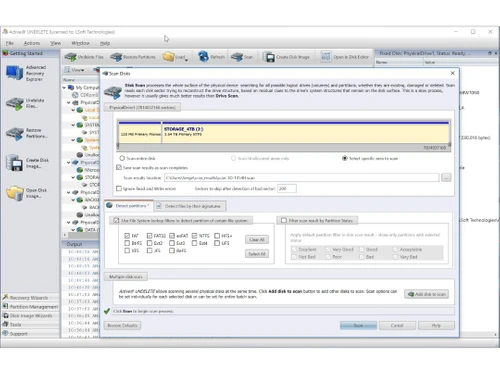
Task: Check BtrFS file system checkbox
Action: point(127,243)
